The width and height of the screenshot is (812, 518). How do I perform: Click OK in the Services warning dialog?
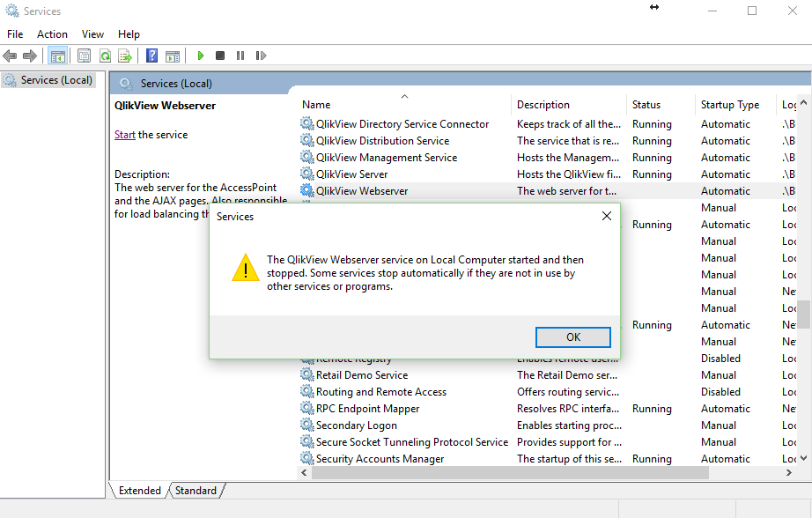572,337
